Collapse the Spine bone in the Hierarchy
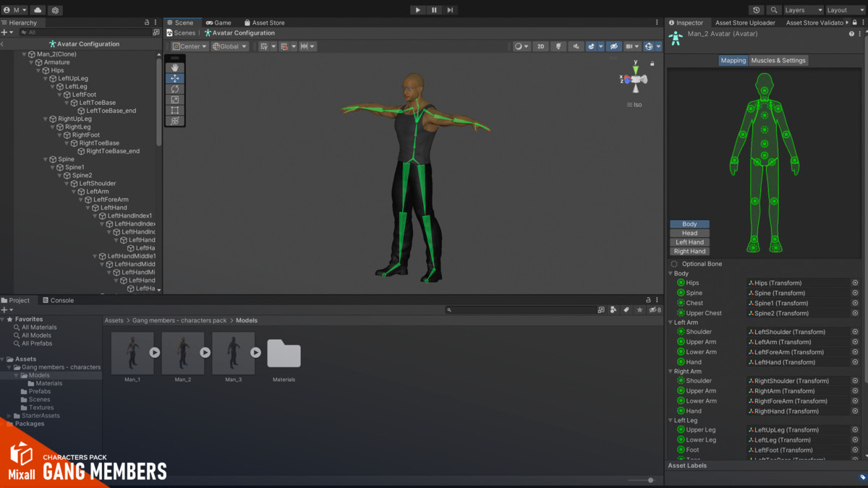This screenshot has height=488, width=868. coord(46,158)
